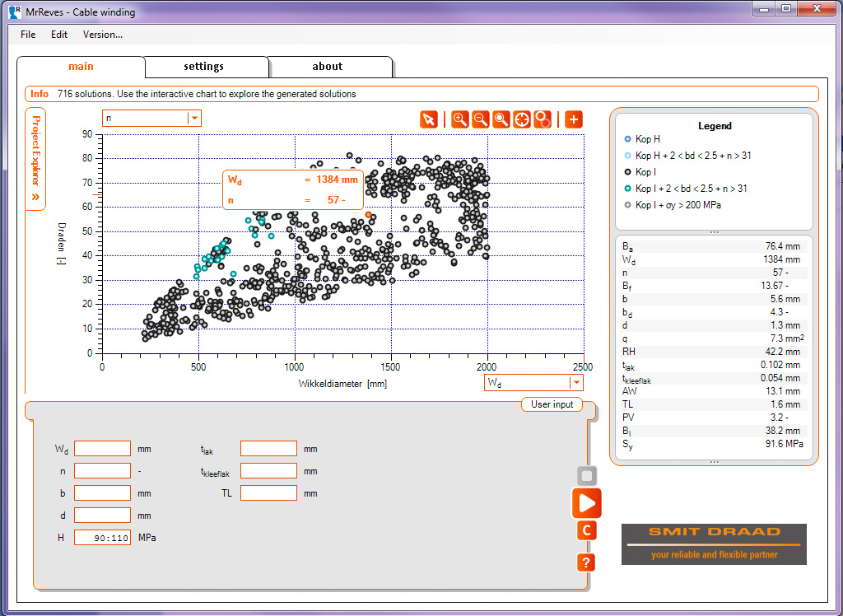Screen dimensions: 843x616
Task: Click the Legend heading
Action: [x=715, y=126]
